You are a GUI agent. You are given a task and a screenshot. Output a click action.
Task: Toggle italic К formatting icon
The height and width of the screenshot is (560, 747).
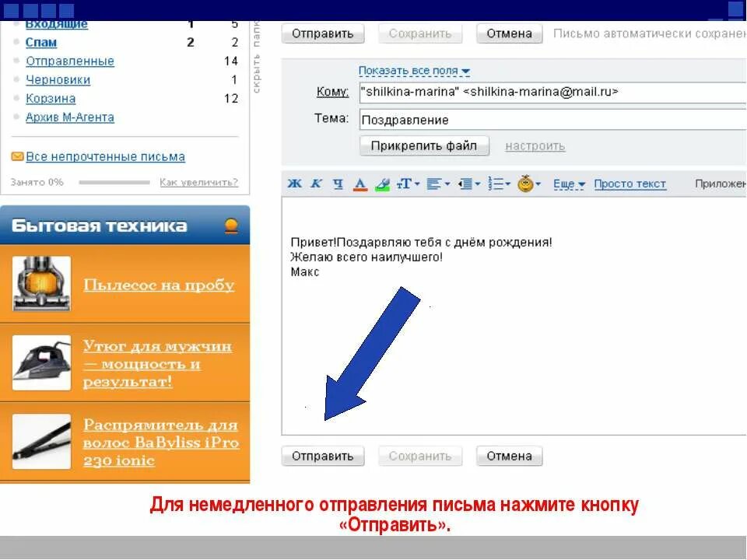pyautogui.click(x=317, y=184)
